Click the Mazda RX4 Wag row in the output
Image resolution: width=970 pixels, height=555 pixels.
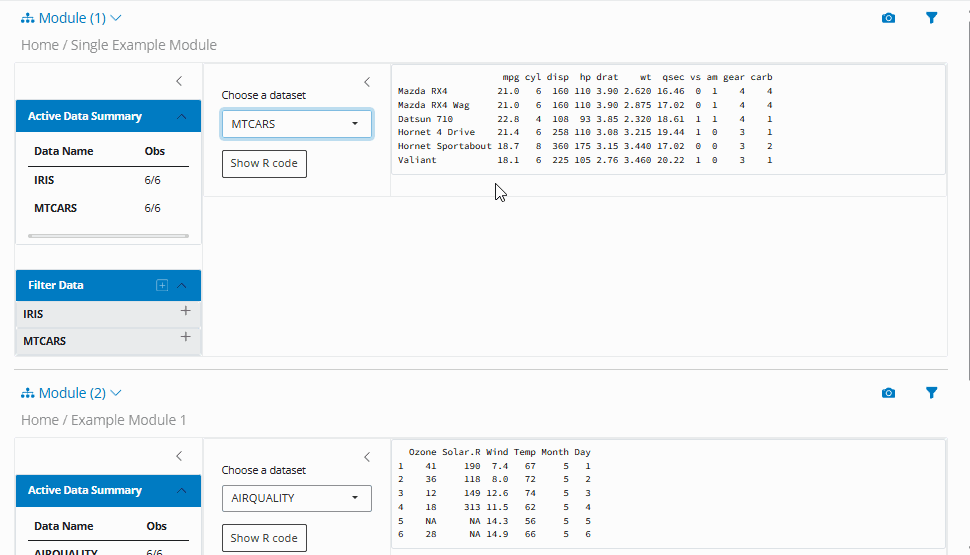point(585,105)
